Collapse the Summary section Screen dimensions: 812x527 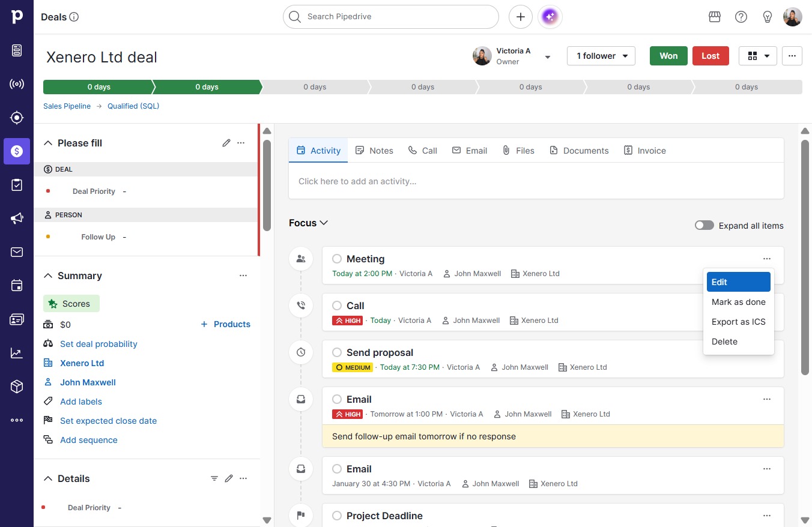pyautogui.click(x=48, y=276)
